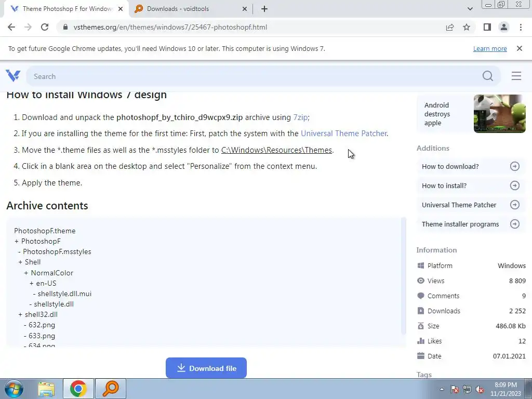Open the Android destroys apple thumbnail

[x=499, y=114]
